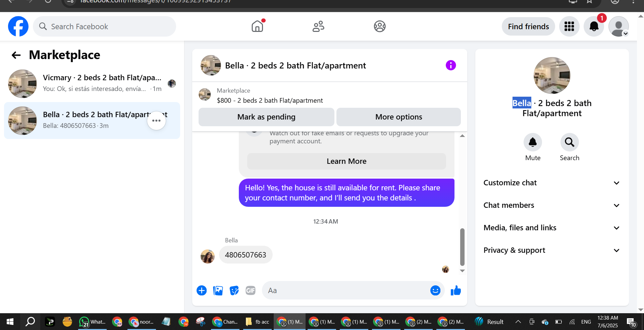Click the Find friends button
644x330 pixels.
click(x=528, y=26)
